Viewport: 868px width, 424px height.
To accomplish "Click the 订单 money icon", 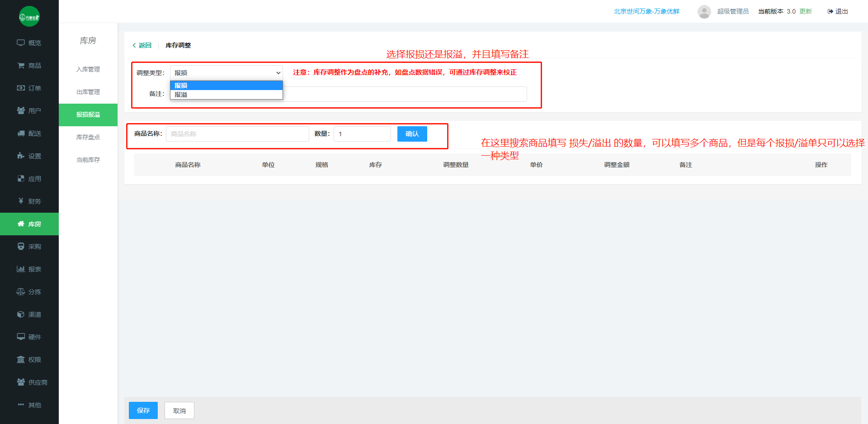I will click(21, 88).
